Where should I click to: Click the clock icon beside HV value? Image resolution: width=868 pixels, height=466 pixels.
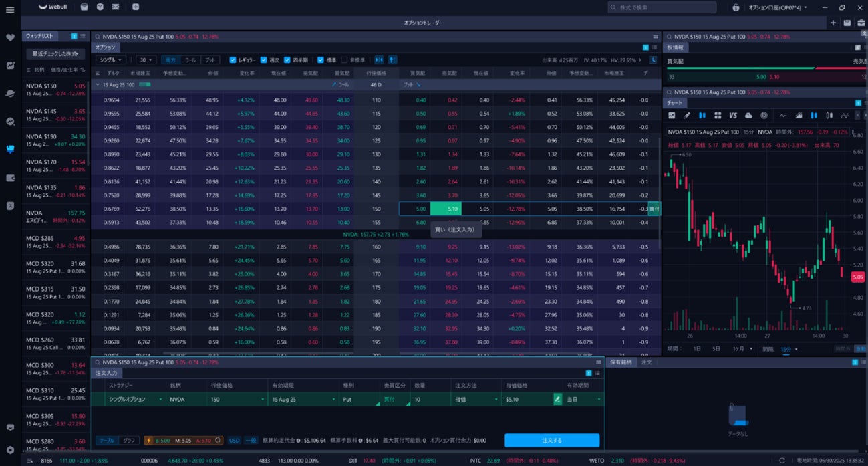point(653,60)
